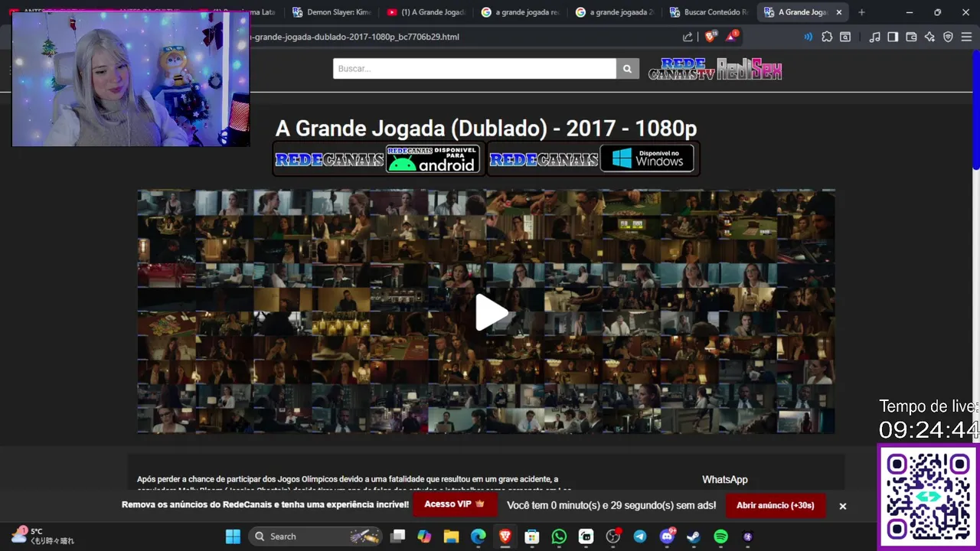Open Spotify from the taskbar
980x551 pixels.
720,536
